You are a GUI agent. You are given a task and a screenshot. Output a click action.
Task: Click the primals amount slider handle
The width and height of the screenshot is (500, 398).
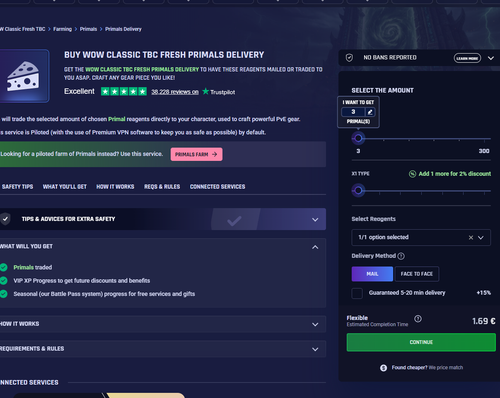tap(358, 138)
